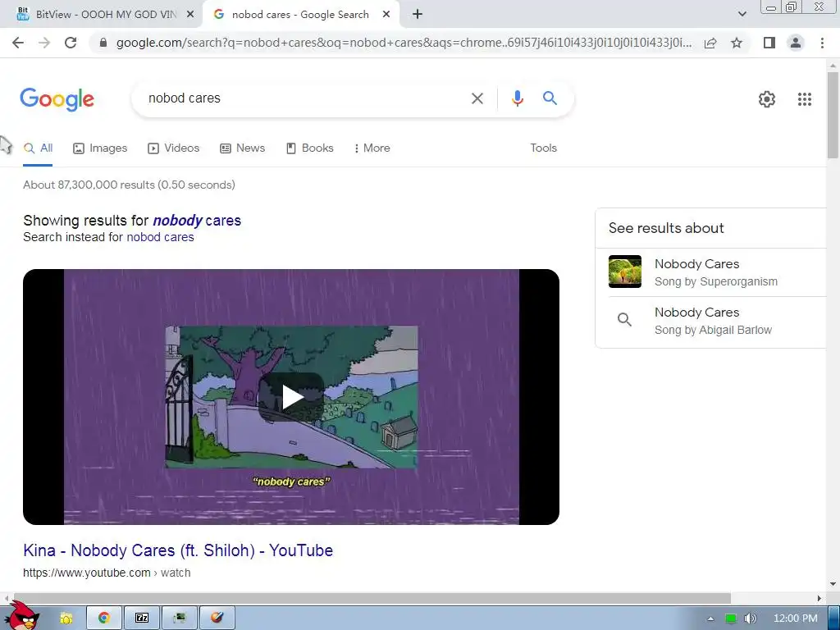Switch to Images results
The height and width of the screenshot is (630, 840).
point(100,148)
